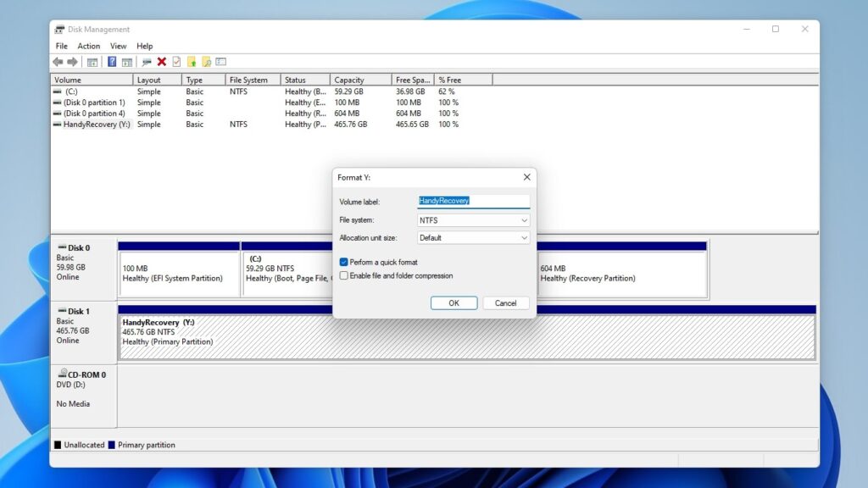Screen dimensions: 868x488
Task: Click the show/hide console tree icon
Action: click(92, 62)
